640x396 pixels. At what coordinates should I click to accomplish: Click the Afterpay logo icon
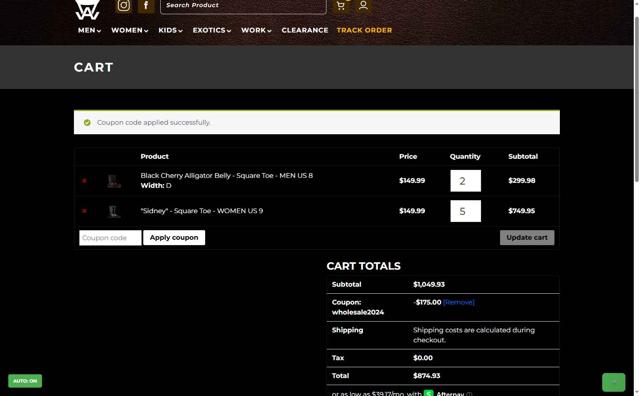pos(429,394)
